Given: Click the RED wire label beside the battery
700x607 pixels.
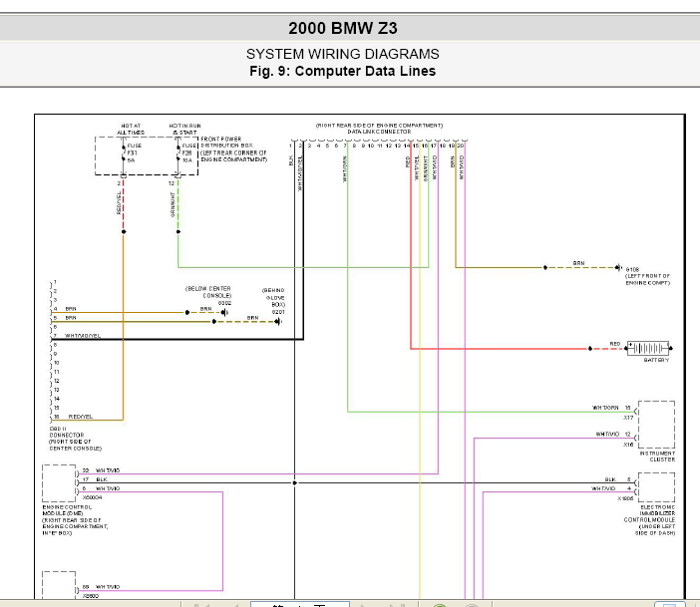Looking at the screenshot, I should [x=615, y=344].
